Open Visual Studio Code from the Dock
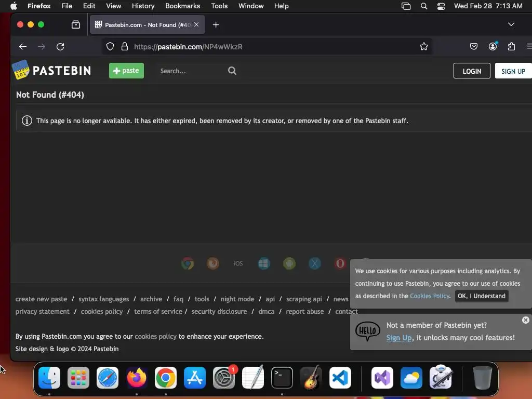Viewport: 532px width, 399px height. click(340, 377)
